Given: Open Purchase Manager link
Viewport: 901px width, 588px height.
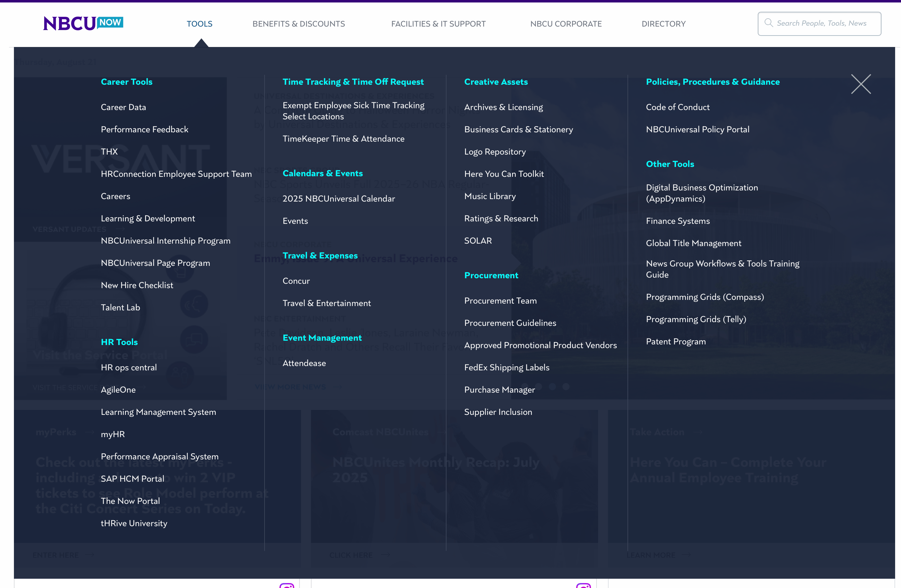Looking at the screenshot, I should (x=500, y=390).
